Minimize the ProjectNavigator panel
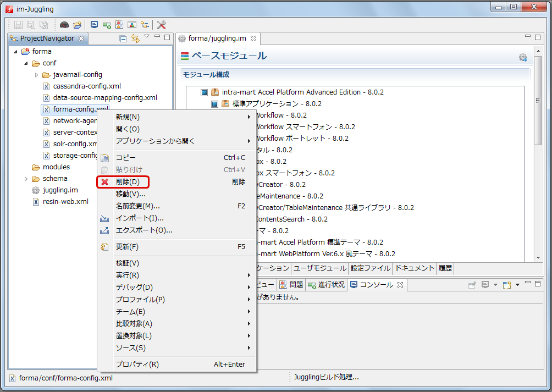Image resolution: width=552 pixels, height=392 pixels. (x=157, y=36)
